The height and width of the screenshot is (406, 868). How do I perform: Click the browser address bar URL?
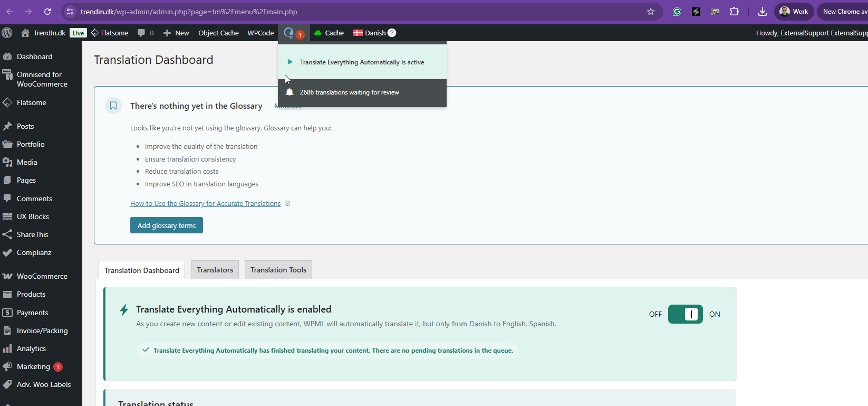point(189,12)
